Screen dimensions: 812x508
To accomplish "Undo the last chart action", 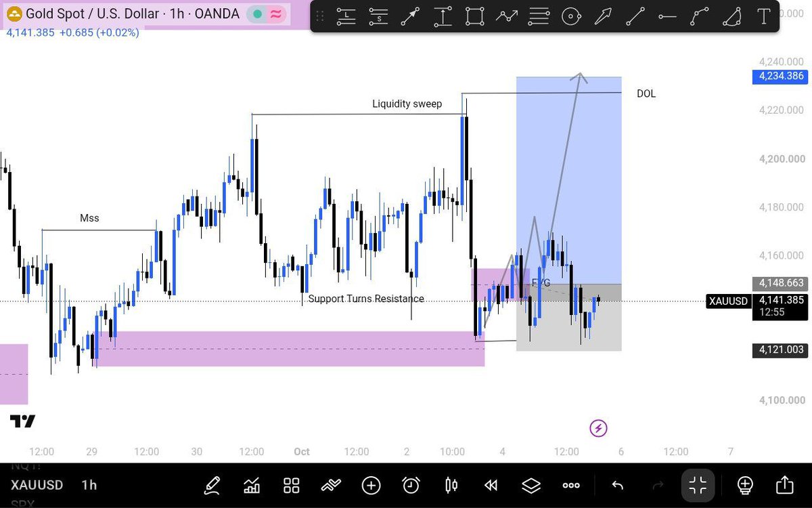I will (617, 485).
